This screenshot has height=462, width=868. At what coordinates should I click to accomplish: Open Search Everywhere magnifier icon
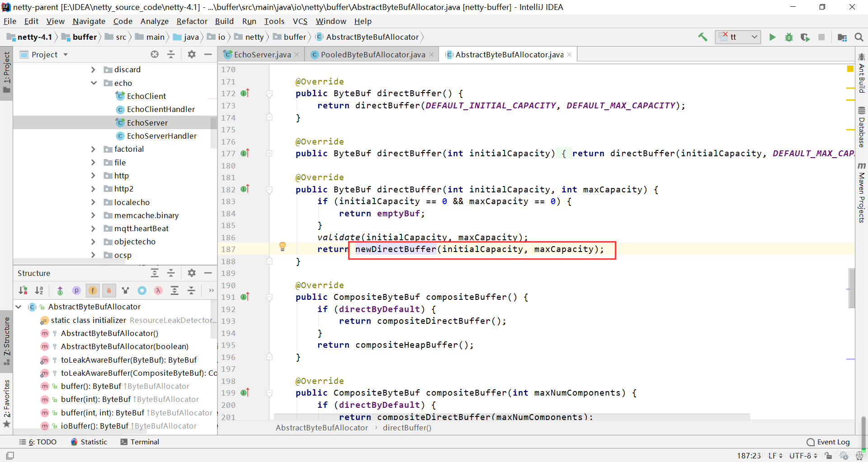859,37
